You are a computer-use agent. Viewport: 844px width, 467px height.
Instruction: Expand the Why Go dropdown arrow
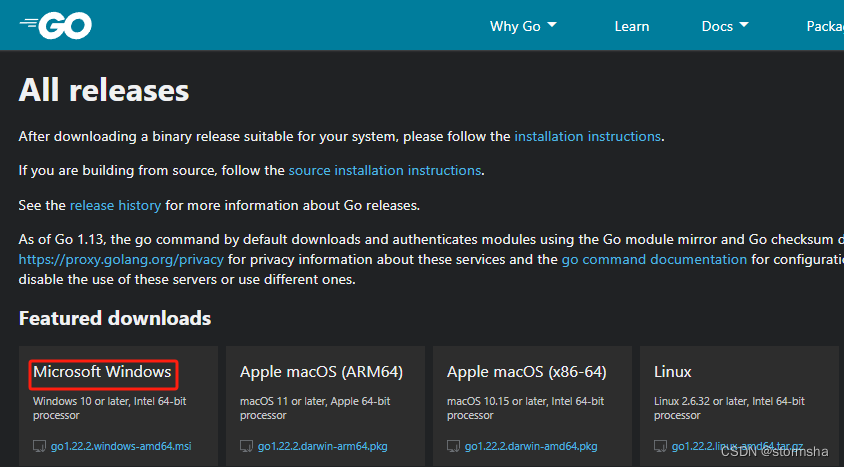(x=552, y=25)
